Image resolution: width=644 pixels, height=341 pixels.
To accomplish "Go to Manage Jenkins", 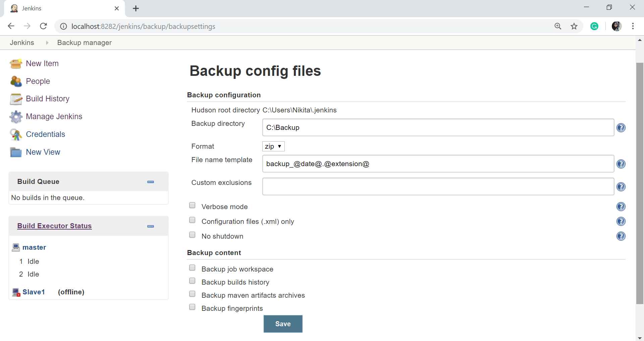I will pyautogui.click(x=54, y=116).
